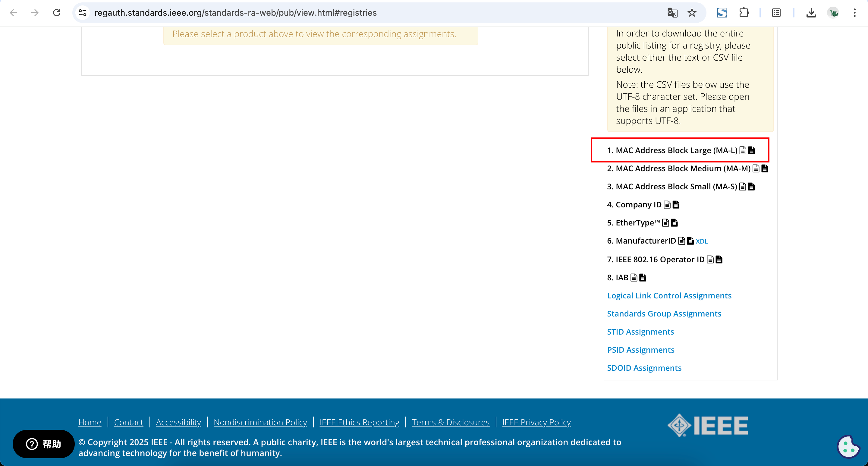Click the outlined file icon beside MA-S
The width and height of the screenshot is (868, 466).
[x=742, y=187]
